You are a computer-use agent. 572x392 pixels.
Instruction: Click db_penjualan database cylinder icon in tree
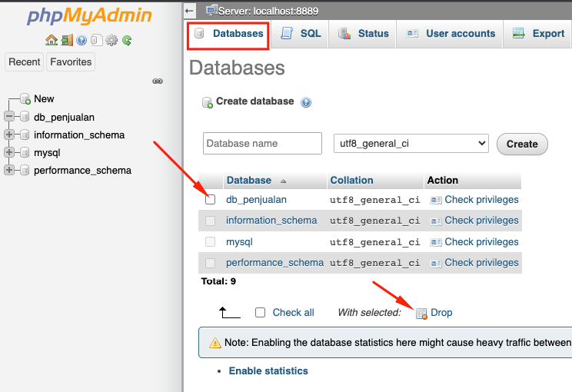pos(25,117)
